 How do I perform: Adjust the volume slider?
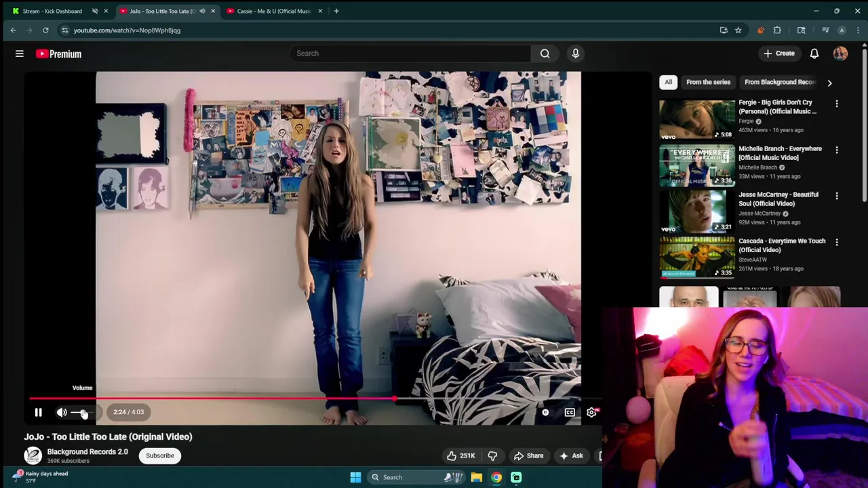[x=83, y=412]
